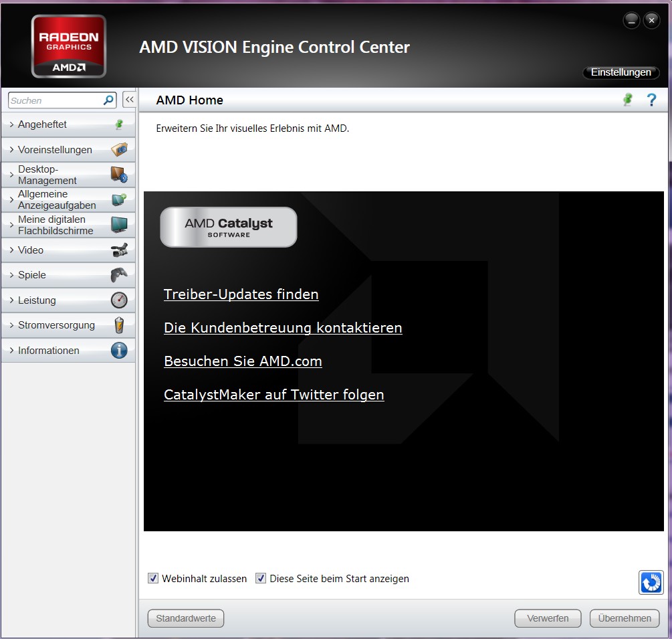Open the Einstellungen menu
This screenshot has height=639, width=672.
click(621, 72)
